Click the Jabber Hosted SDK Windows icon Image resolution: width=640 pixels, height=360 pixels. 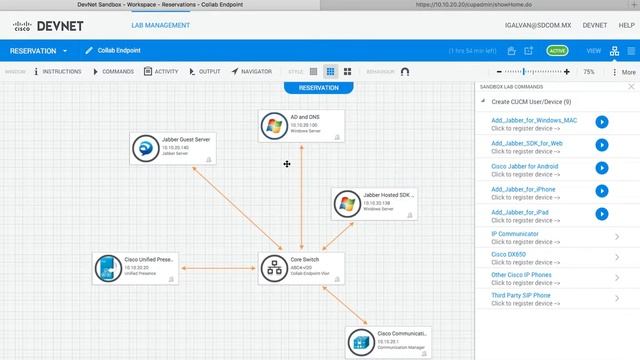click(347, 204)
